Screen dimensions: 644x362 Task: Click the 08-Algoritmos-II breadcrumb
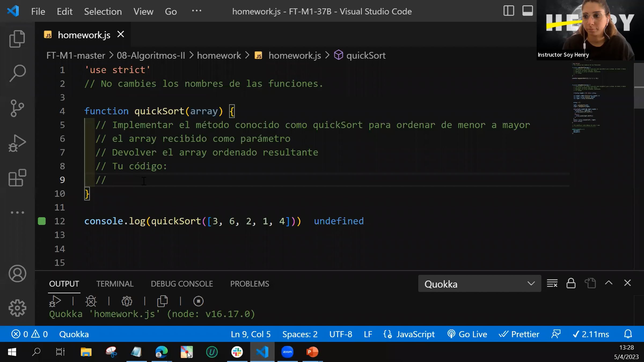pos(151,56)
